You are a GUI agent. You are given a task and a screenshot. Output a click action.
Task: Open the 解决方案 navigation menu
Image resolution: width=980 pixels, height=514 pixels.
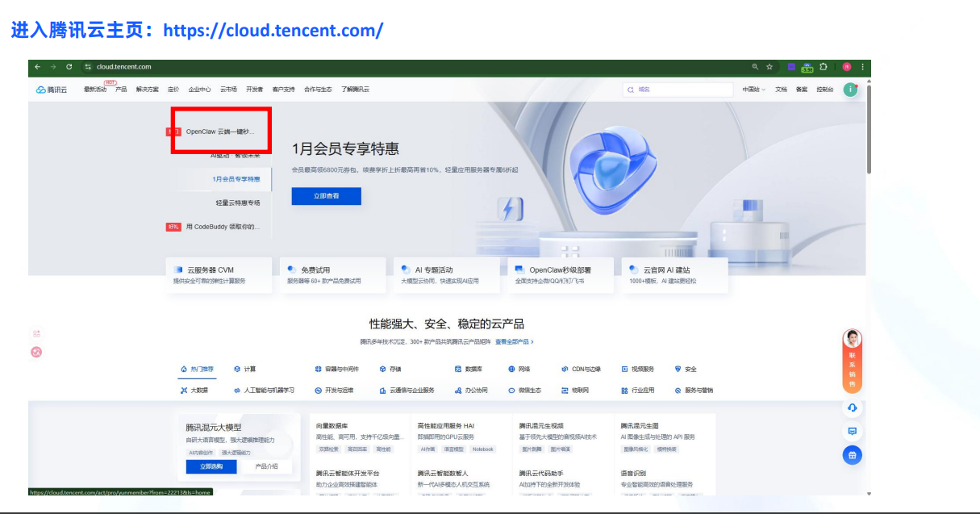(147, 90)
